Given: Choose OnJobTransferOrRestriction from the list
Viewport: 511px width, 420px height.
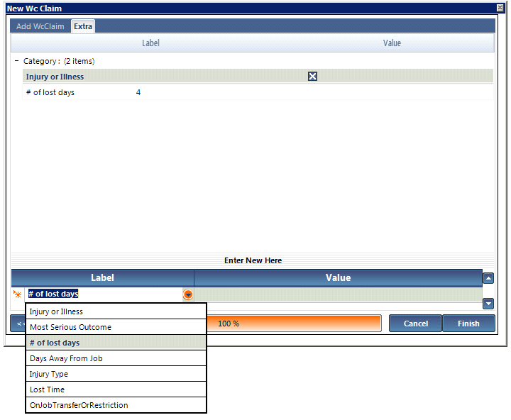Looking at the screenshot, I should (x=116, y=405).
